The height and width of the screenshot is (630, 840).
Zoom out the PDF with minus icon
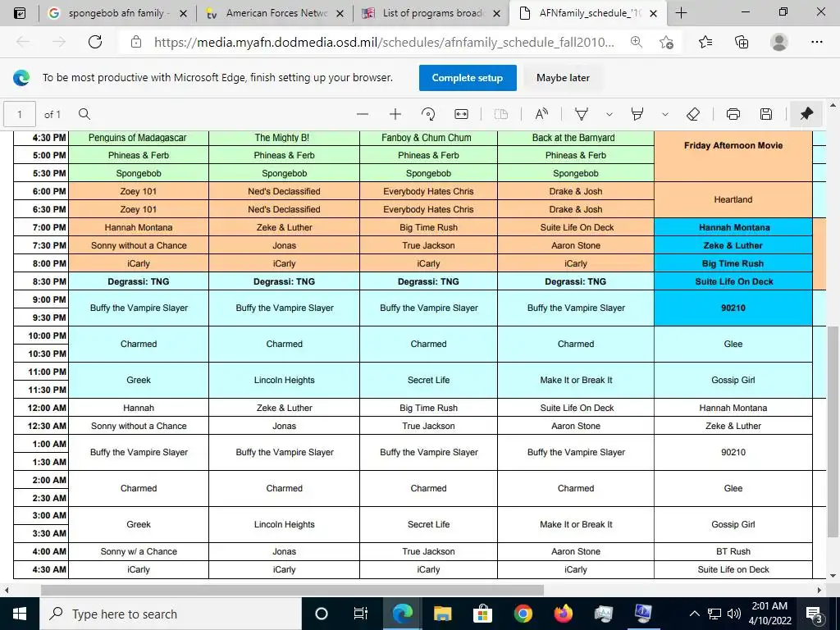(x=363, y=114)
